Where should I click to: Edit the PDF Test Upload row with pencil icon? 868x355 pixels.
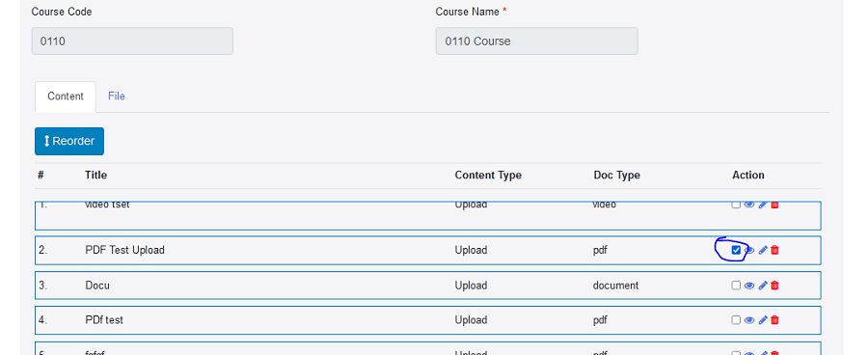[x=763, y=250]
